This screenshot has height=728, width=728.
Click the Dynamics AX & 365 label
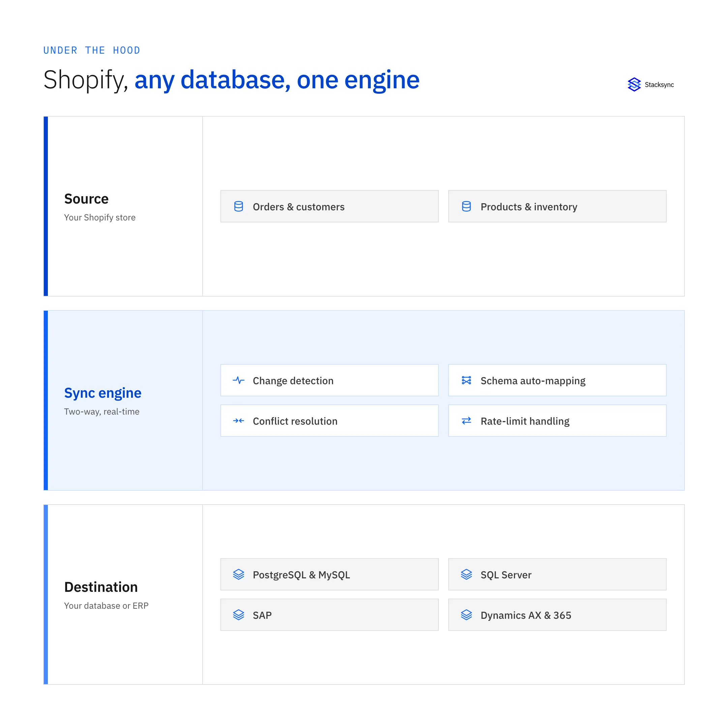click(526, 615)
